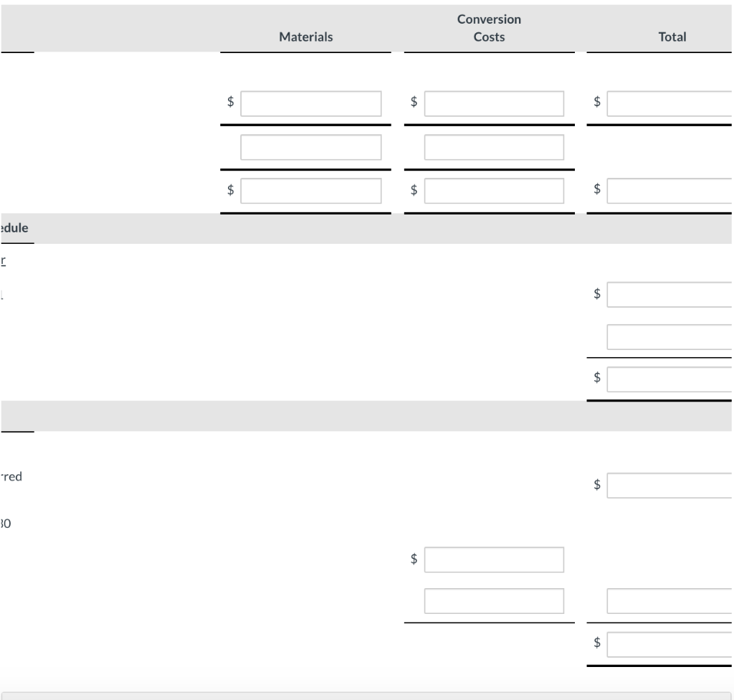734x700 pixels.
Task: Select the second-row Conversion Costs input without dollar sign
Action: point(494,147)
